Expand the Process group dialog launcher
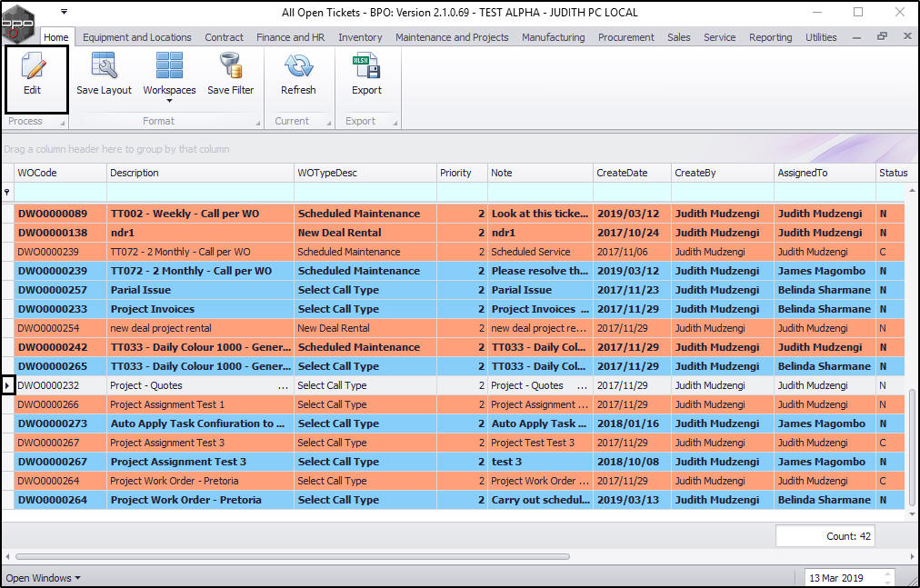Screen dimensions: 920x588 pyautogui.click(x=61, y=122)
